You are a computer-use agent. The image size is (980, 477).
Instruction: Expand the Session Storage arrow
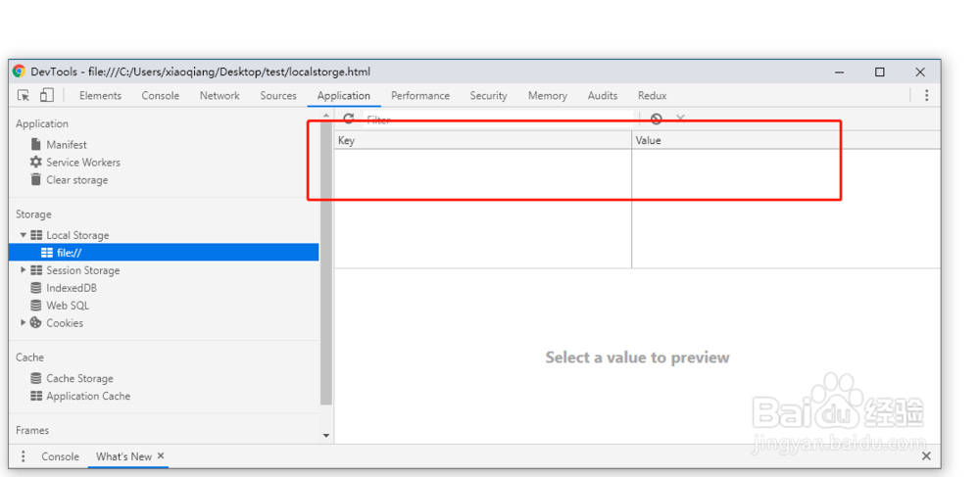tap(24, 270)
